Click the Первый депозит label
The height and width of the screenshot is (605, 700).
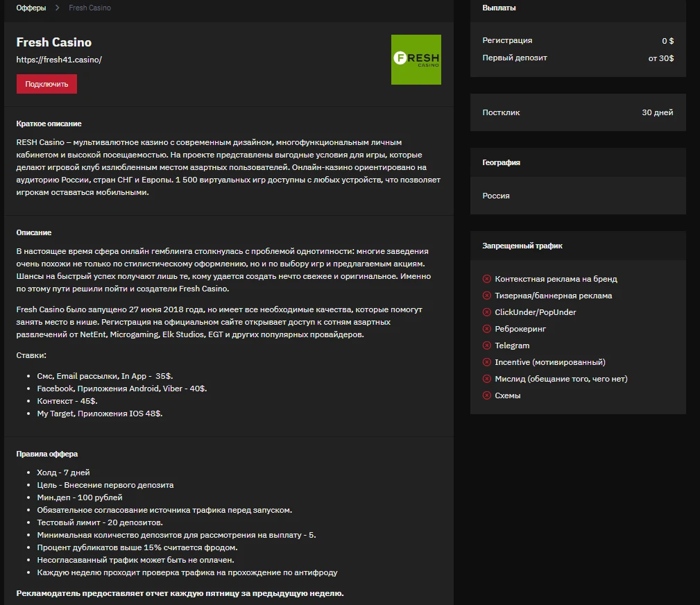pos(514,58)
